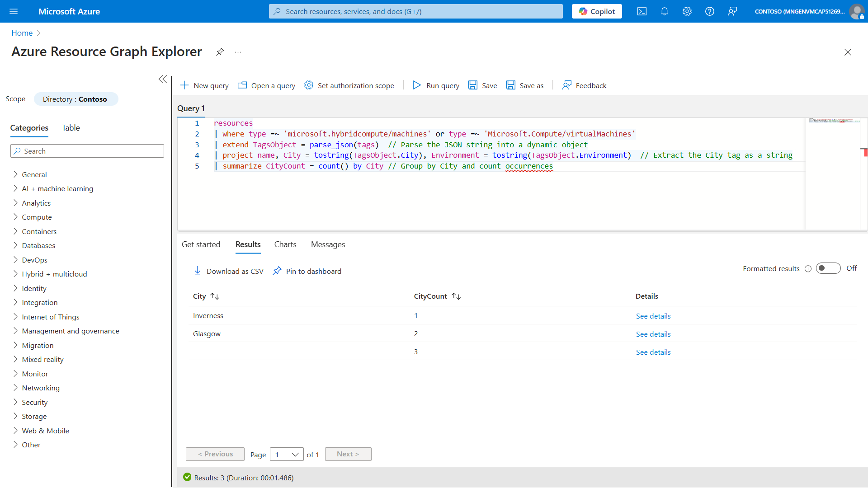The image size is (868, 488).
Task: Click inside the categories Search field
Action: 87,150
